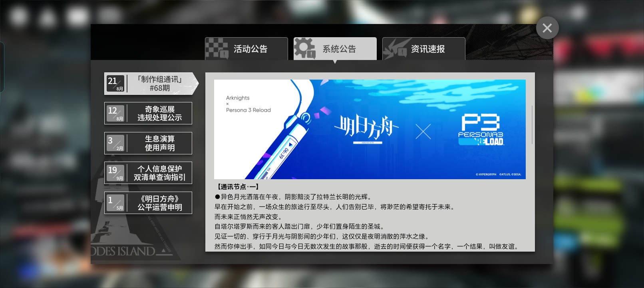
Task: Click the line starting 早在开始之前
Action: 335,207
